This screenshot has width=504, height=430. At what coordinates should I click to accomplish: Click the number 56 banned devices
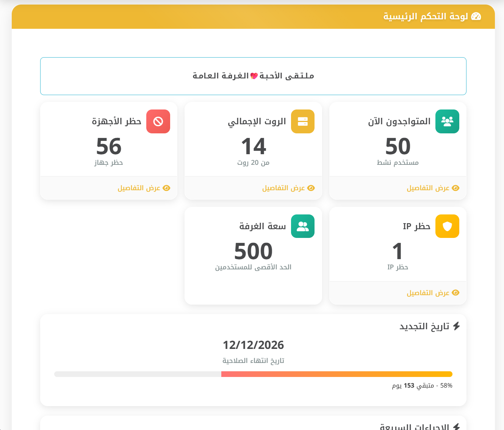109,146
